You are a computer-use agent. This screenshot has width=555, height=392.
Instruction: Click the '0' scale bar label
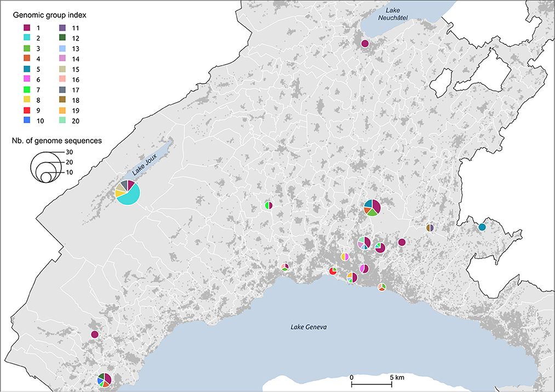352,378
